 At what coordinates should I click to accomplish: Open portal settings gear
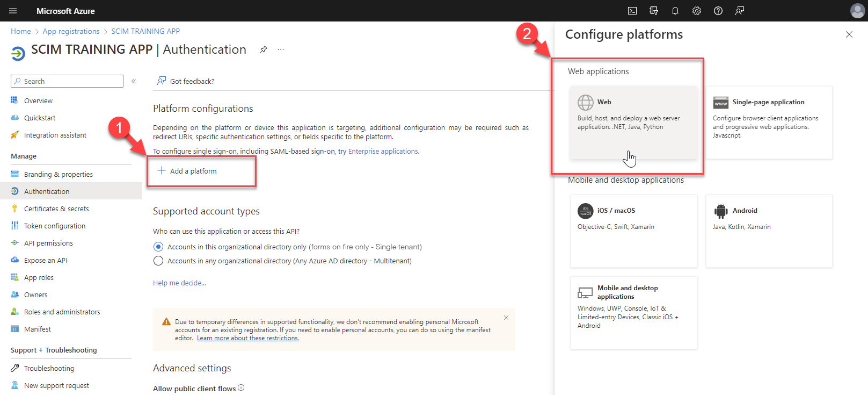[x=697, y=11]
